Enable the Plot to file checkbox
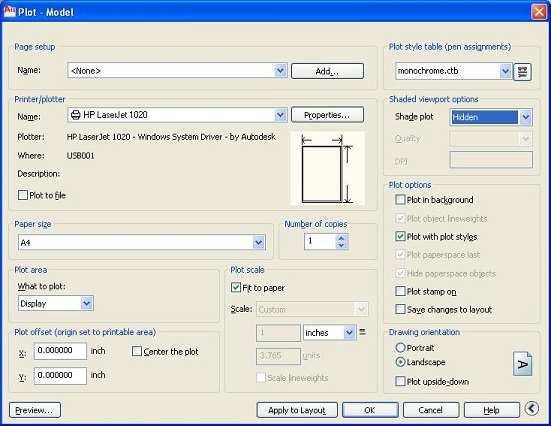Screen dimensions: 551x426 click(x=23, y=195)
